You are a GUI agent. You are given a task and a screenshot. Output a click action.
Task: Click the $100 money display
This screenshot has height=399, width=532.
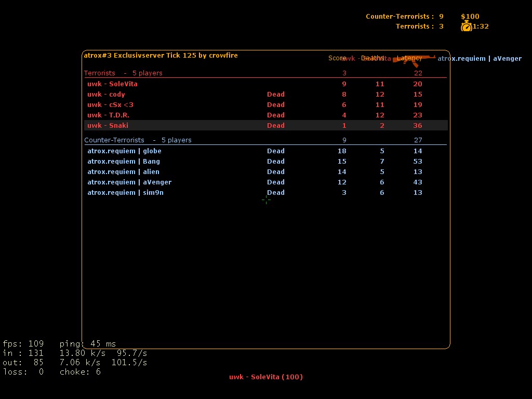(470, 17)
